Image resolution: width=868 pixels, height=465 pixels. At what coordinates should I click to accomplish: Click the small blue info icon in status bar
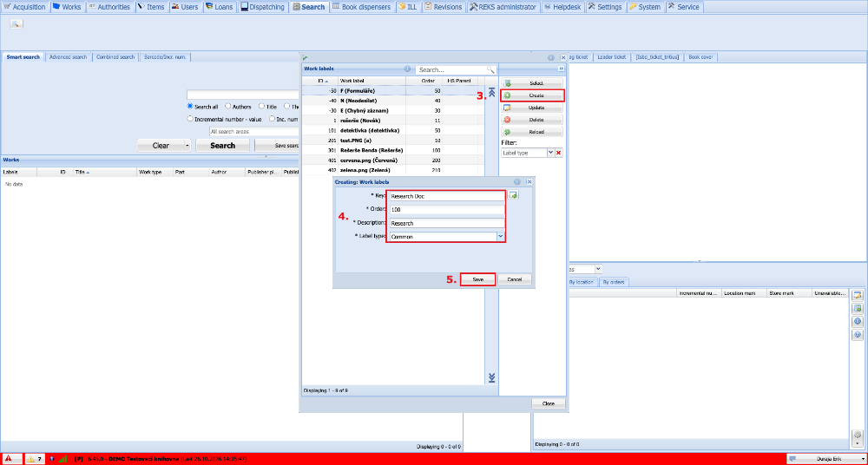[x=52, y=459]
